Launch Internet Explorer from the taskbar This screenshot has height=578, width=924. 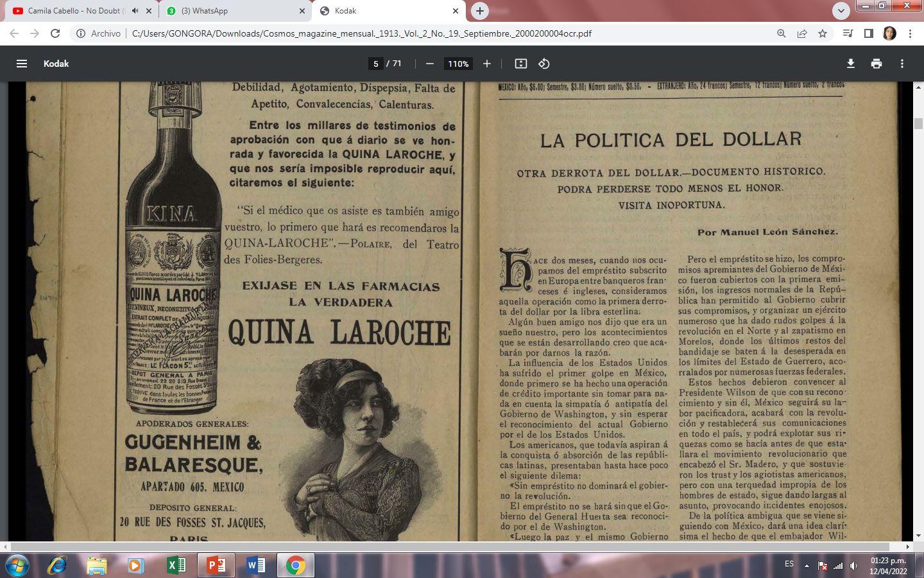[57, 565]
